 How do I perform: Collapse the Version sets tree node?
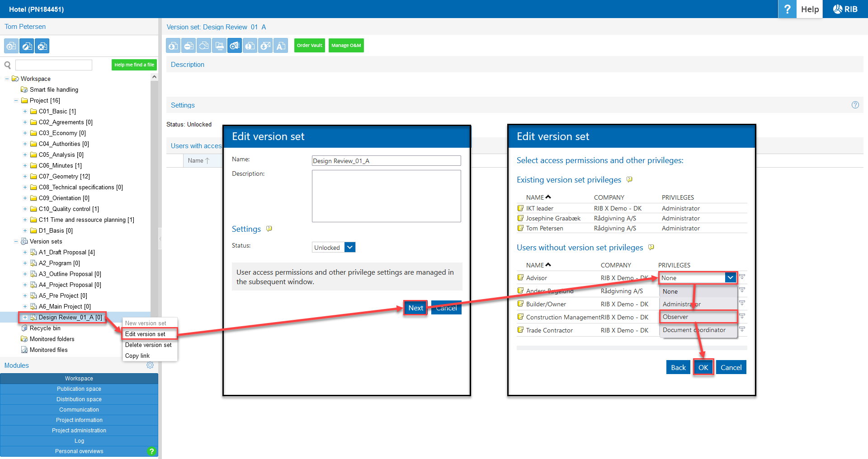pos(16,241)
